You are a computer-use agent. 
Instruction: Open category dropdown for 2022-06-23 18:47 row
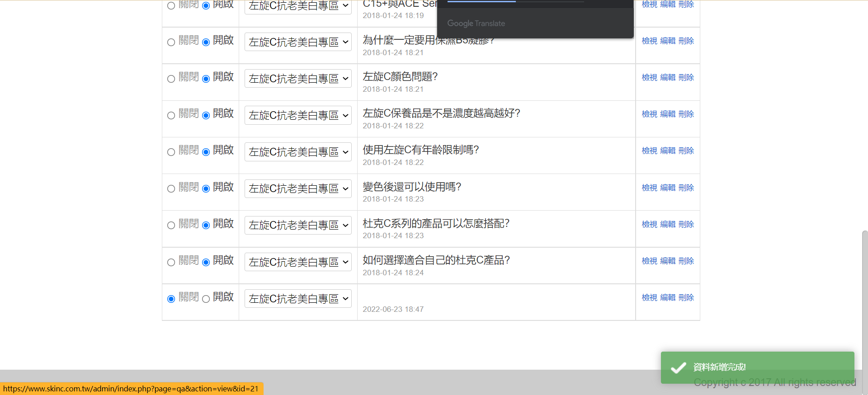coord(298,299)
